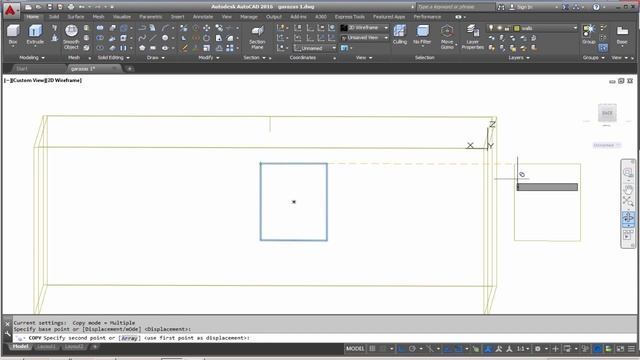The width and height of the screenshot is (640, 360).
Task: Select the Extrude tool
Action: tap(35, 34)
